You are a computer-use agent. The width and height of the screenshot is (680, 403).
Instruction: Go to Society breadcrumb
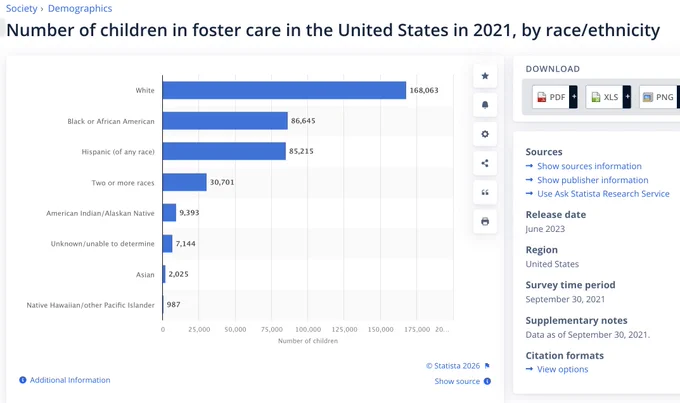click(x=21, y=8)
